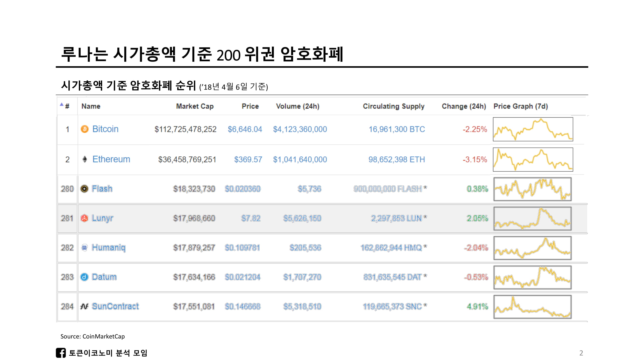Sort by the Market Cap column header
This screenshot has height=362, width=644.
195,106
